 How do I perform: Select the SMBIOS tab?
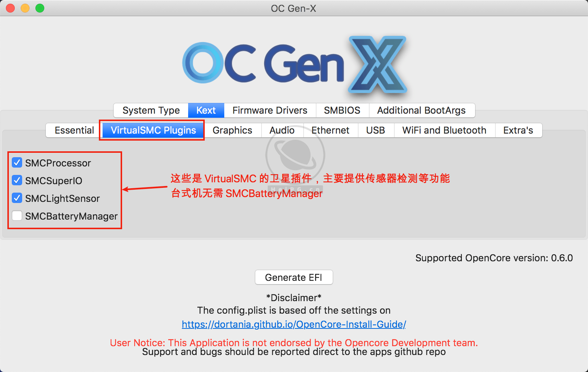coord(342,110)
